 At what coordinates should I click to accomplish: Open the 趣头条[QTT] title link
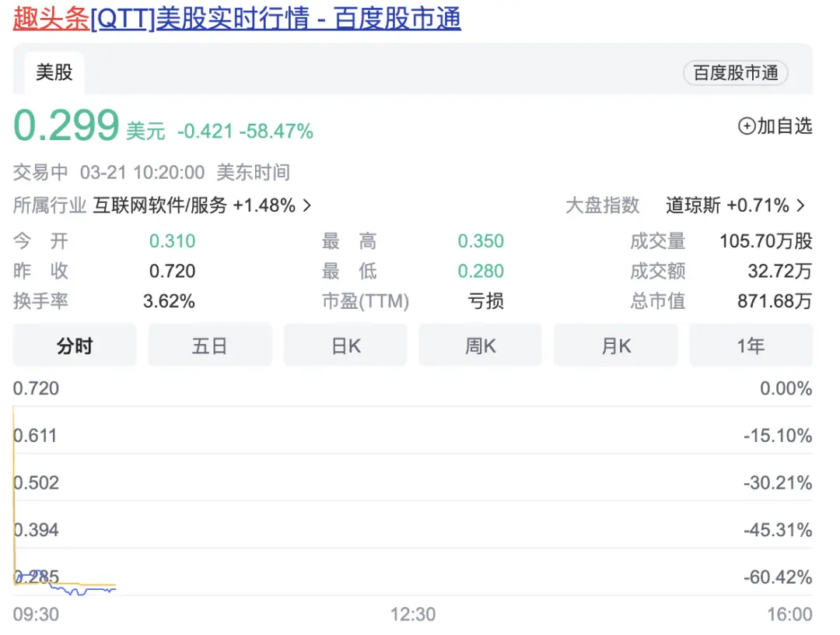pos(236,19)
